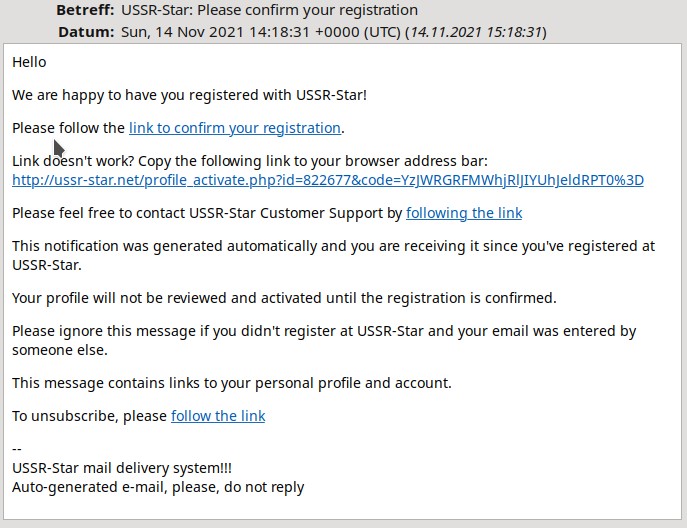
Task: Click the UTC date 'Sun, 14 Nov 2021'
Action: (182, 32)
